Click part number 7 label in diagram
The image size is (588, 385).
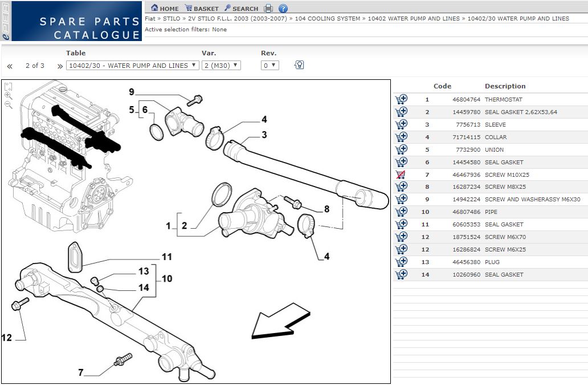pyautogui.click(x=81, y=372)
